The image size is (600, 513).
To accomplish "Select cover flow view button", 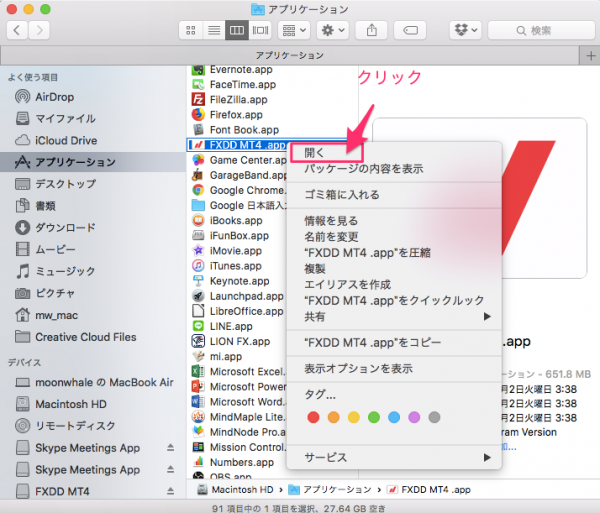I will click(260, 30).
